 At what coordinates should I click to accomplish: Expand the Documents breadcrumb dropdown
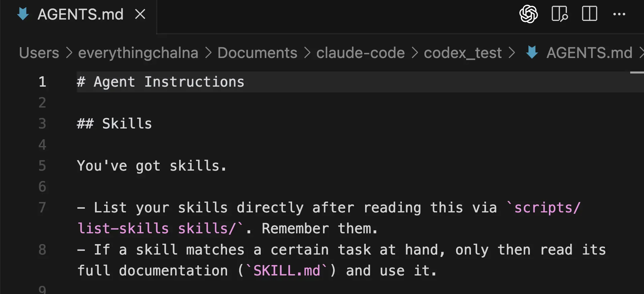point(257,53)
